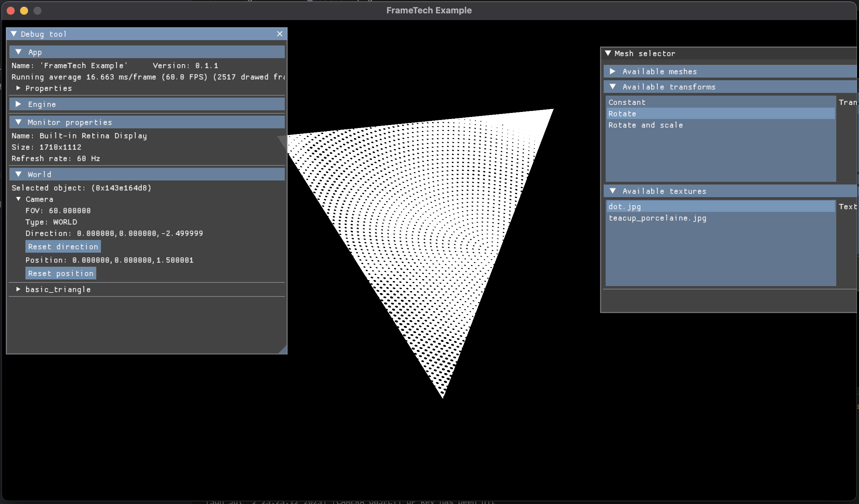
Task: Expand the Available meshes section
Action: (x=613, y=71)
